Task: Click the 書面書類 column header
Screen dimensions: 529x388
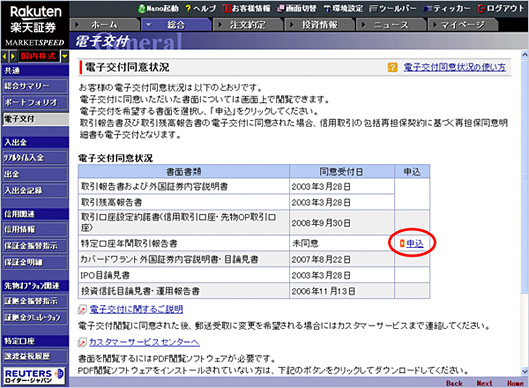Action: [x=184, y=172]
